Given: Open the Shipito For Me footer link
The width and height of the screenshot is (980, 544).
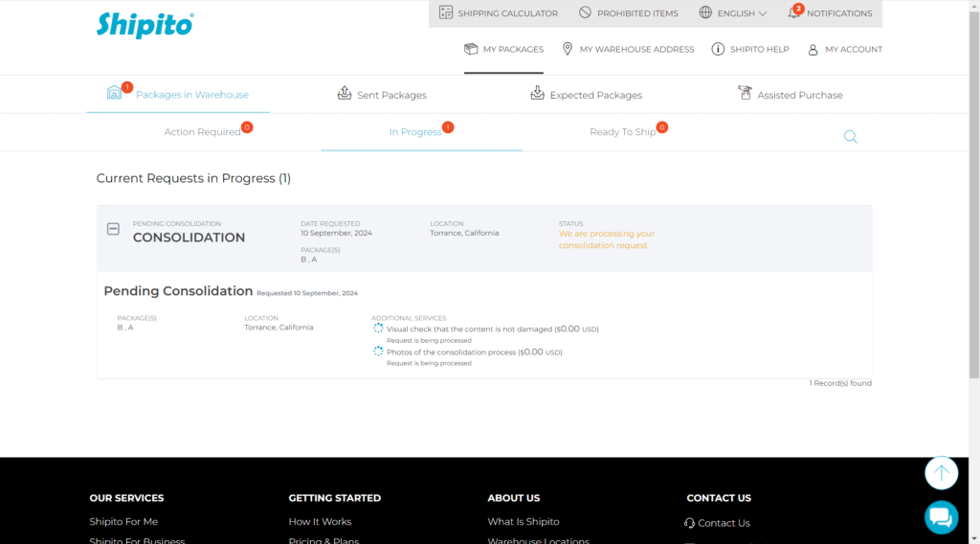Looking at the screenshot, I should click(x=123, y=521).
